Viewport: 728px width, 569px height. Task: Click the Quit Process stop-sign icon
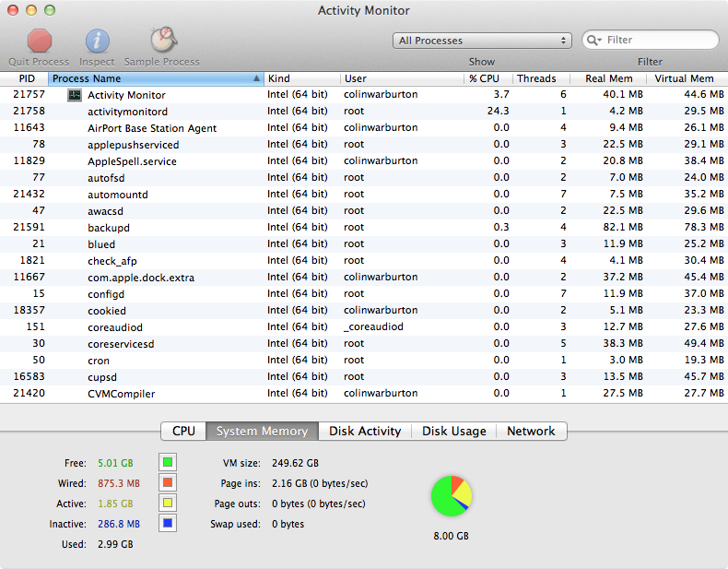click(40, 41)
